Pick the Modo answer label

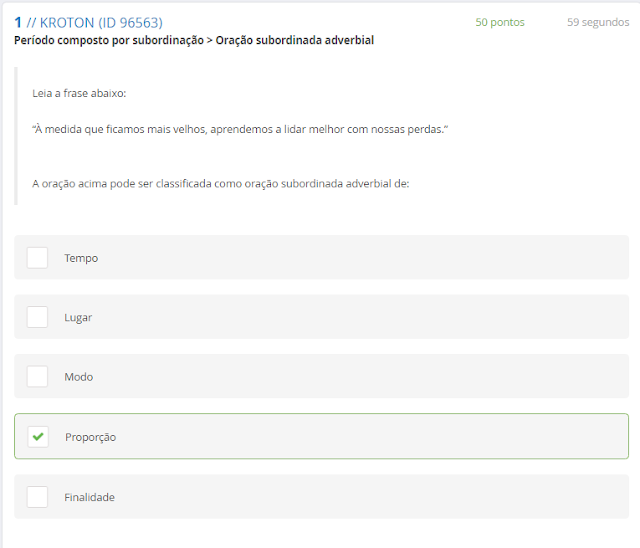coord(78,377)
